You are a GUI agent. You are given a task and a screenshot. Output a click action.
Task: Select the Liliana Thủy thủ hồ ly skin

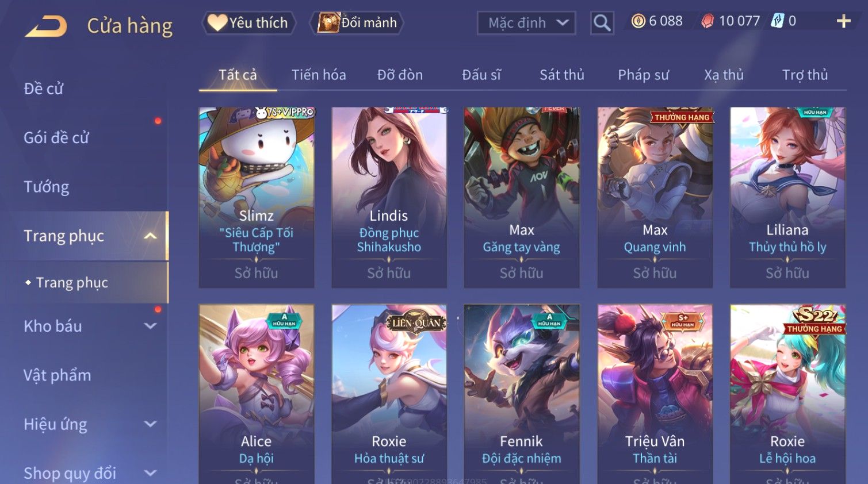787,197
